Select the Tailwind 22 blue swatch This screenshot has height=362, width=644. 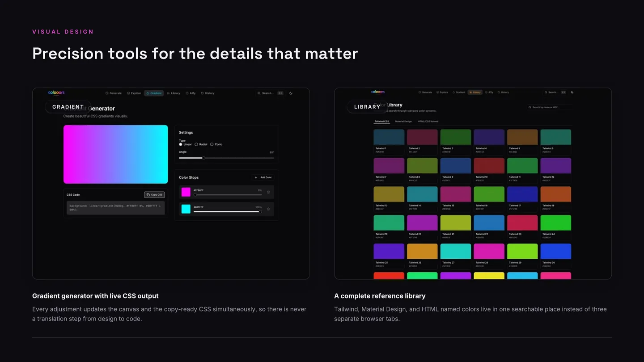489,223
